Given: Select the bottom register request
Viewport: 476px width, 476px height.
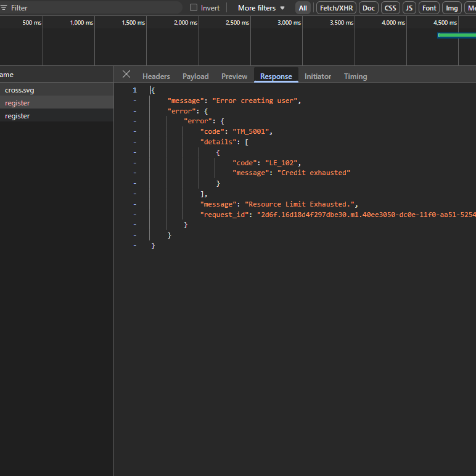Looking at the screenshot, I should pyautogui.click(x=17, y=116).
